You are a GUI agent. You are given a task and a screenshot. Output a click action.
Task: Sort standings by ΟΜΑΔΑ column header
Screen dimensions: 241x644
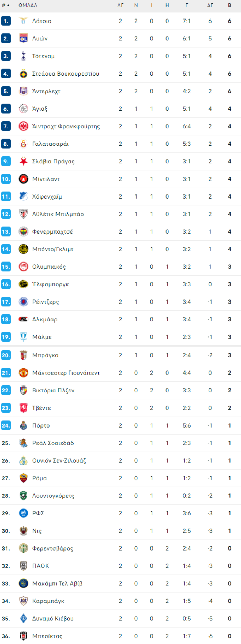coord(28,5)
